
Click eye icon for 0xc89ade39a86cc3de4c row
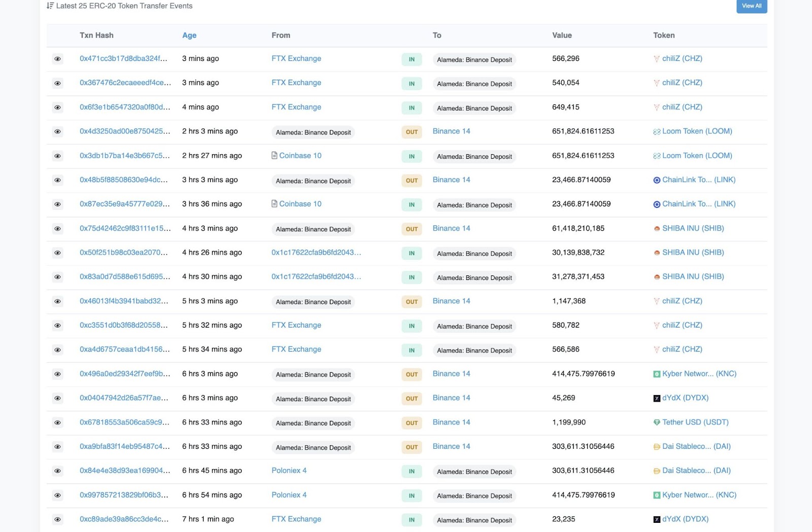[57, 519]
